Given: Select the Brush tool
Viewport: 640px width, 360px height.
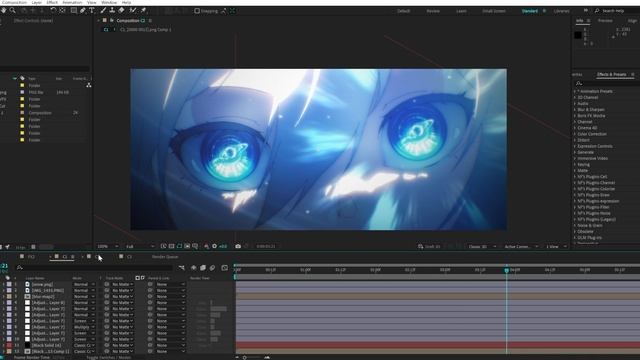Looking at the screenshot, I should pos(103,10).
